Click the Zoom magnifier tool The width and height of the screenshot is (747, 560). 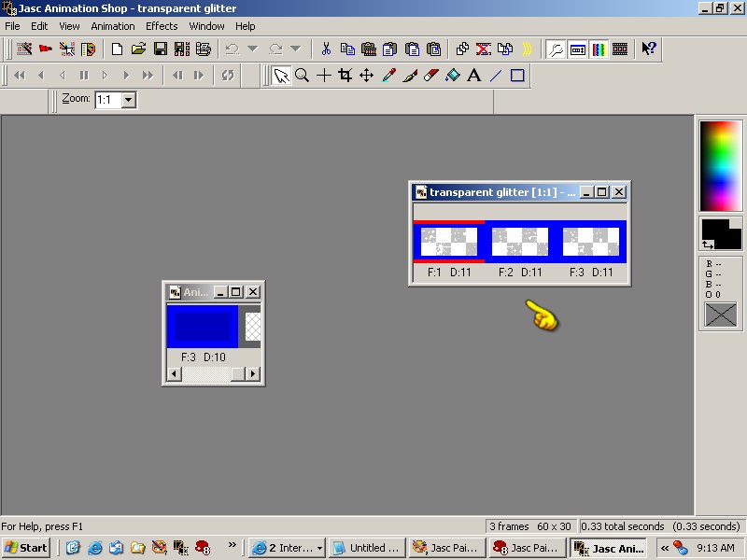click(x=303, y=76)
